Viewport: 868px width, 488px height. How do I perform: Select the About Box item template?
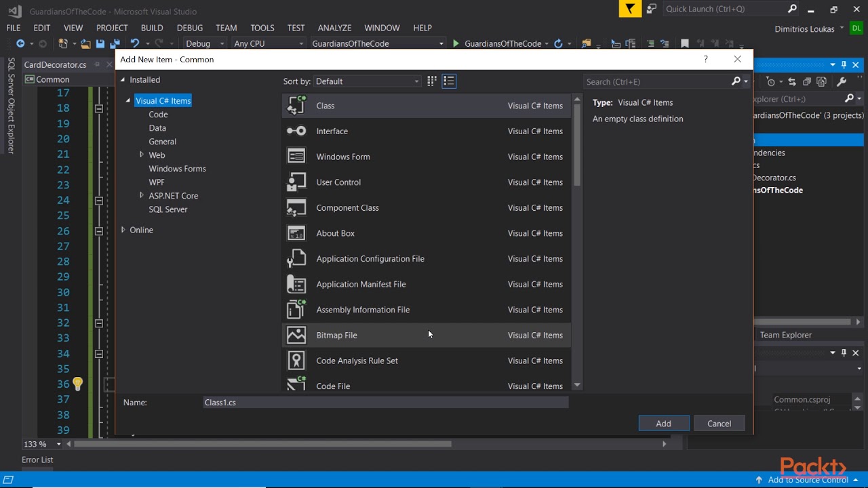[426, 233]
